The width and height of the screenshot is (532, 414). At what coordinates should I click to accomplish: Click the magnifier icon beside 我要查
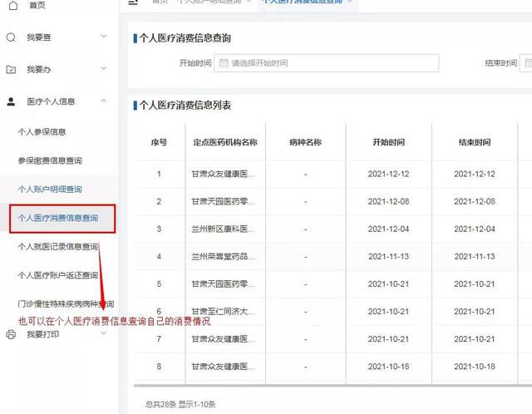(11, 37)
